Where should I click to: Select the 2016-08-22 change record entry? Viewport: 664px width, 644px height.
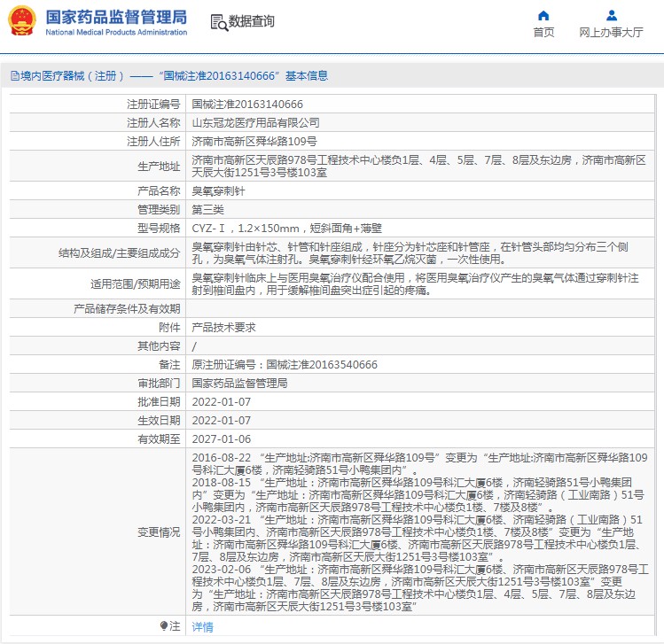click(419, 464)
